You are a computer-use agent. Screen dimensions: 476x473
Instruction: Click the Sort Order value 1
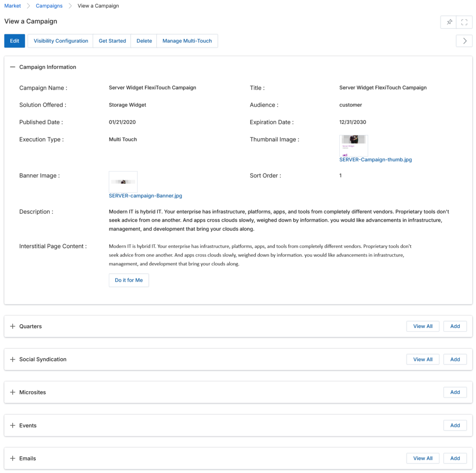click(340, 176)
